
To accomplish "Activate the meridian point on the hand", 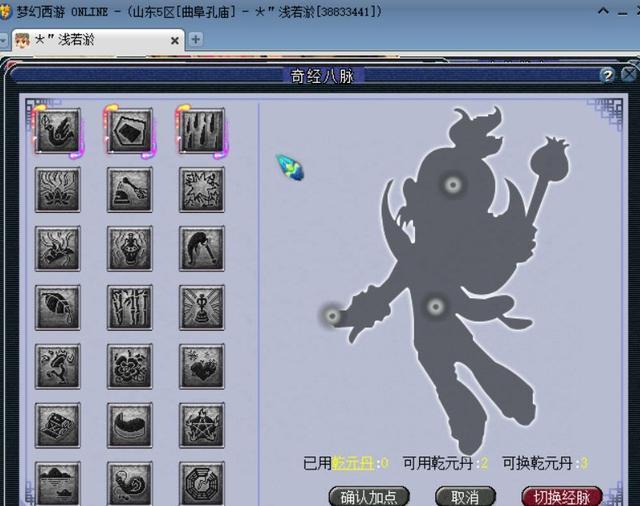I will pyautogui.click(x=332, y=315).
